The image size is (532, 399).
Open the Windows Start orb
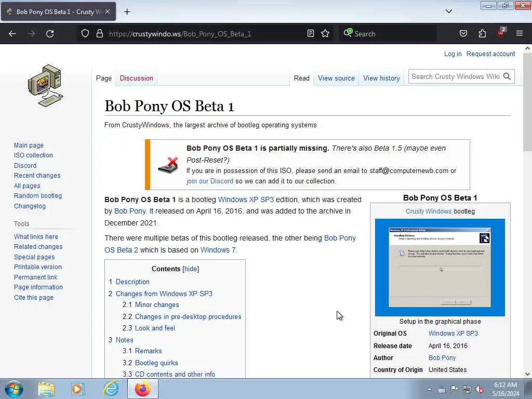pyautogui.click(x=14, y=389)
